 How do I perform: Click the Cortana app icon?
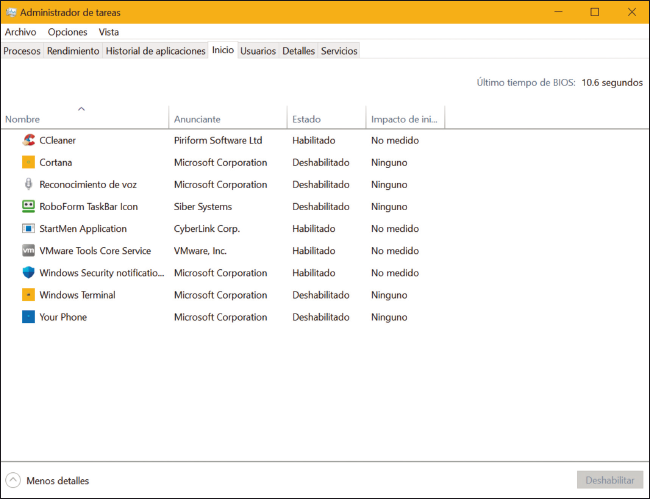click(29, 163)
